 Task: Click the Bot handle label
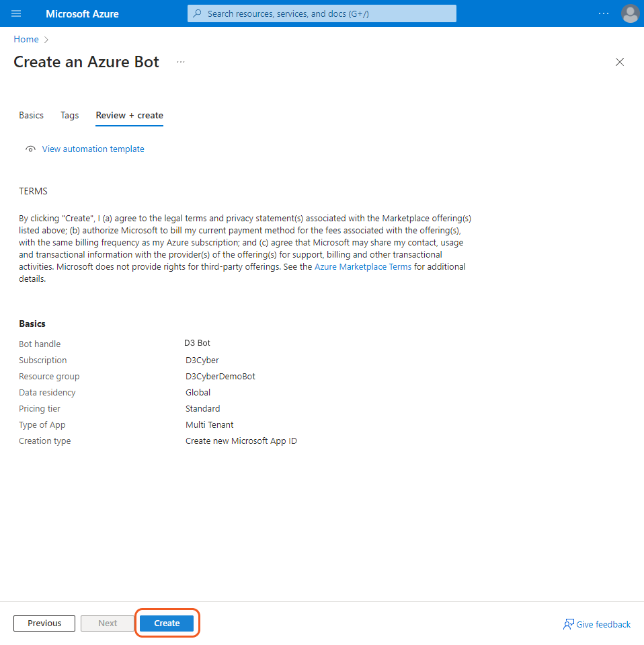pos(40,344)
